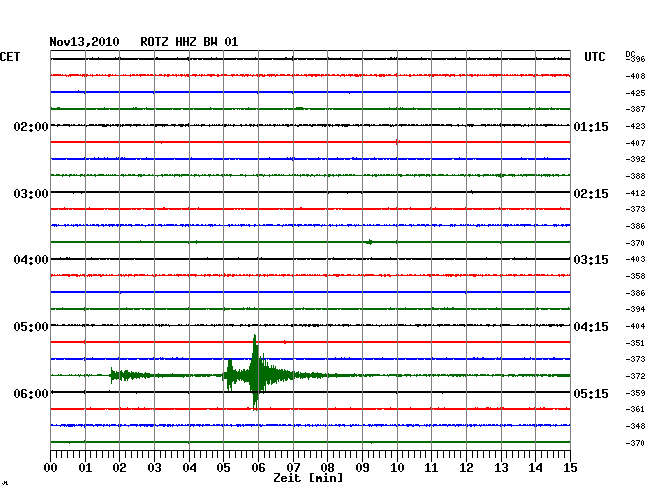This screenshot has height=494, width=650.
Task: Click minute 11 on the time axis
Action: 431,468
